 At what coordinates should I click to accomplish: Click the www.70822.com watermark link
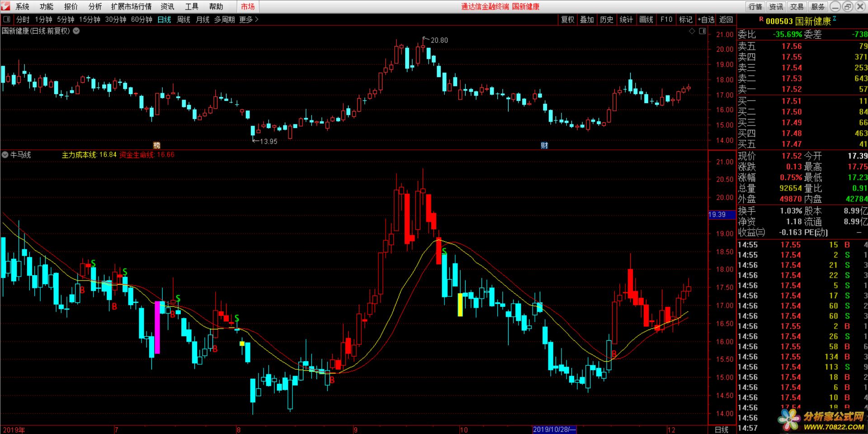834,427
